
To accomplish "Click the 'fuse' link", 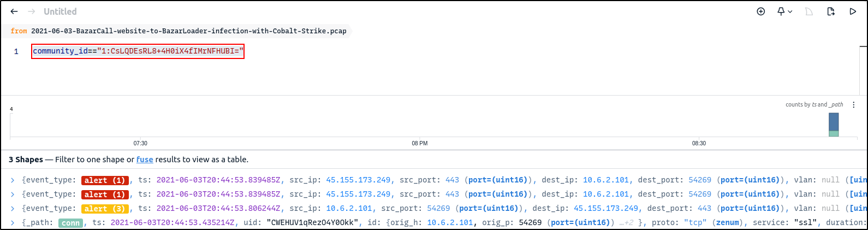I will 145,160.
